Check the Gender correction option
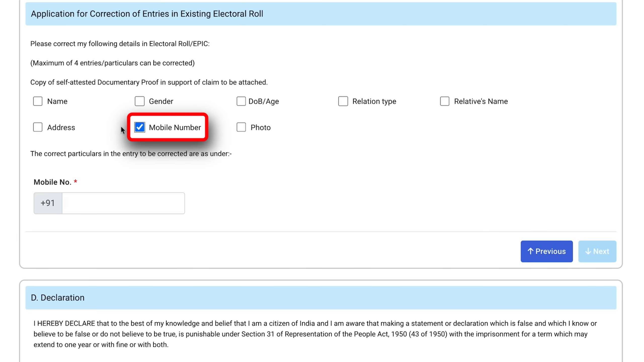 click(140, 101)
